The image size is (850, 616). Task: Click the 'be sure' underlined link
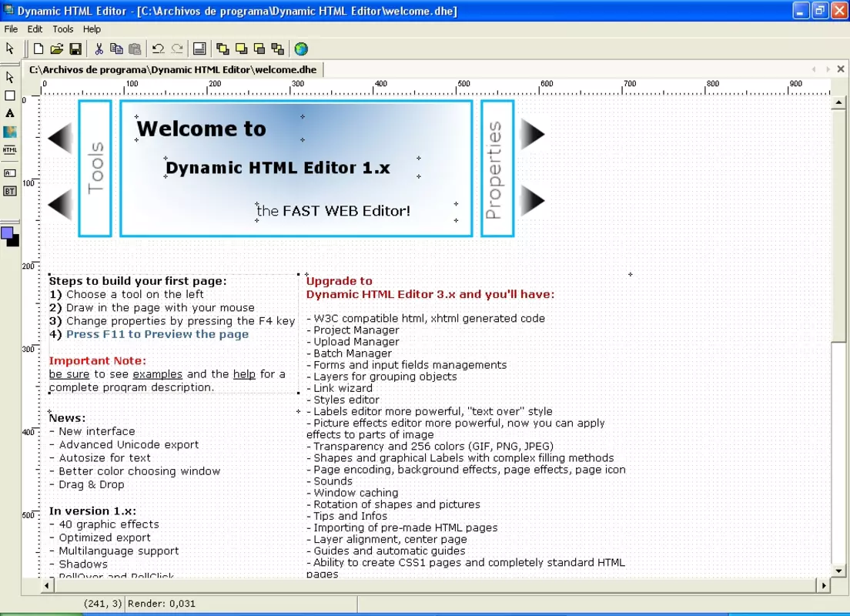click(69, 374)
